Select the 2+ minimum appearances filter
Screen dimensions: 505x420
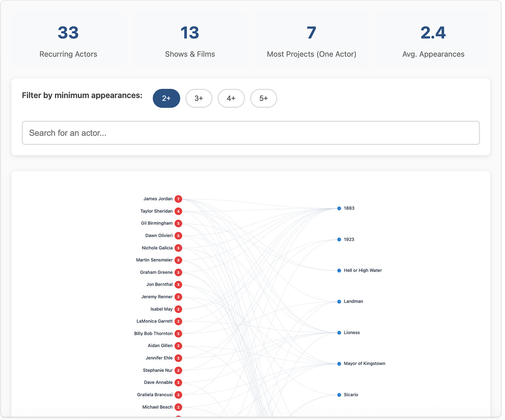[166, 98]
